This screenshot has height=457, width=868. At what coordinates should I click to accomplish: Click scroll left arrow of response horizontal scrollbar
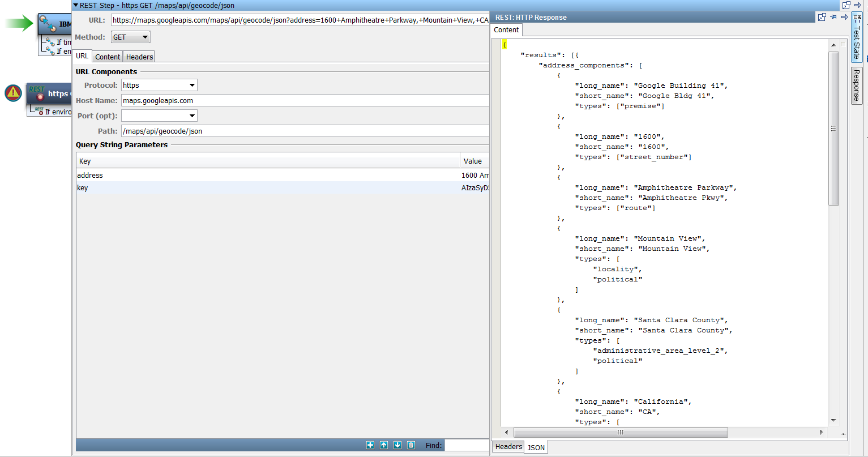coord(506,432)
